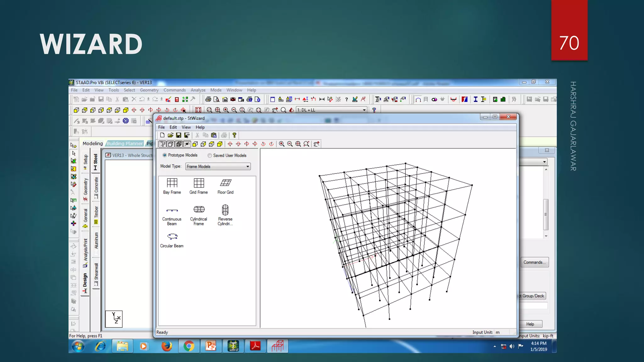Select the Saved User Models option
The height and width of the screenshot is (362, 644).
pyautogui.click(x=209, y=156)
